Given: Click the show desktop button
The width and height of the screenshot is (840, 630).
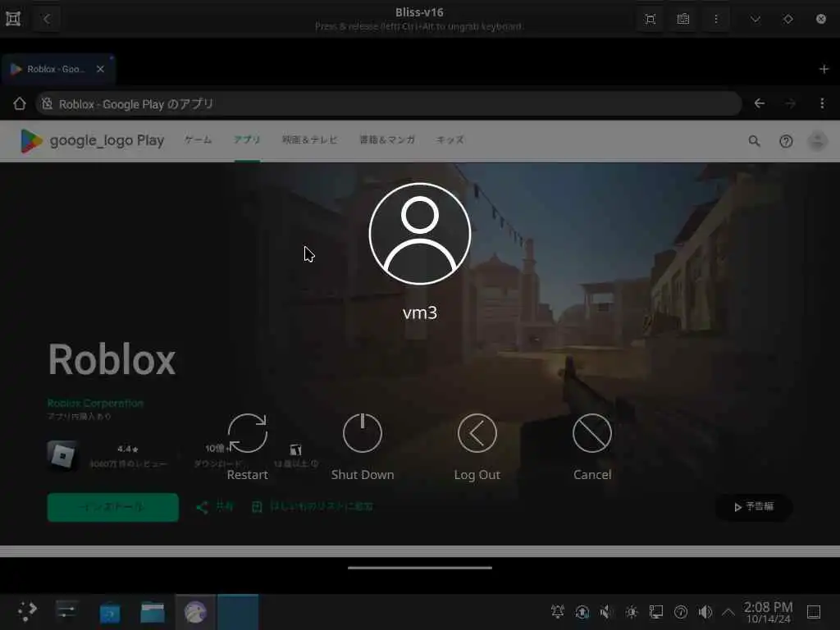Looking at the screenshot, I should pyautogui.click(x=814, y=612).
